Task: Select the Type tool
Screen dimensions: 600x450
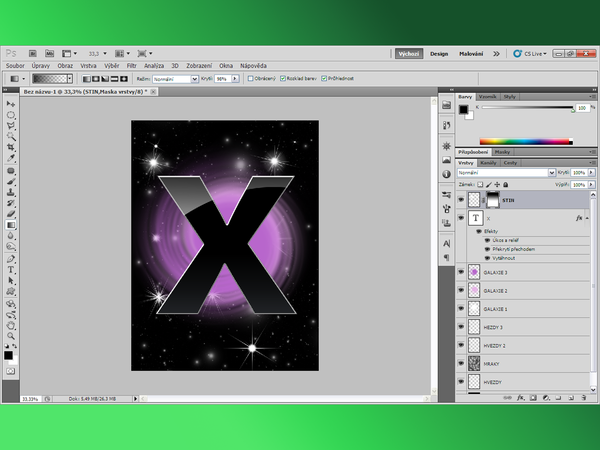Action: [11, 269]
